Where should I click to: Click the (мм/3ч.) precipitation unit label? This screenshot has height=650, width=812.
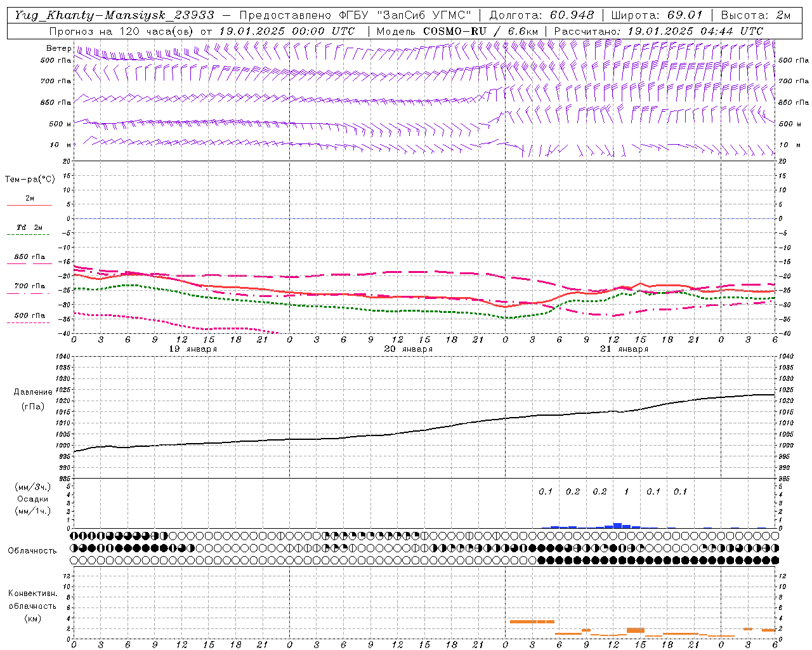33,487
